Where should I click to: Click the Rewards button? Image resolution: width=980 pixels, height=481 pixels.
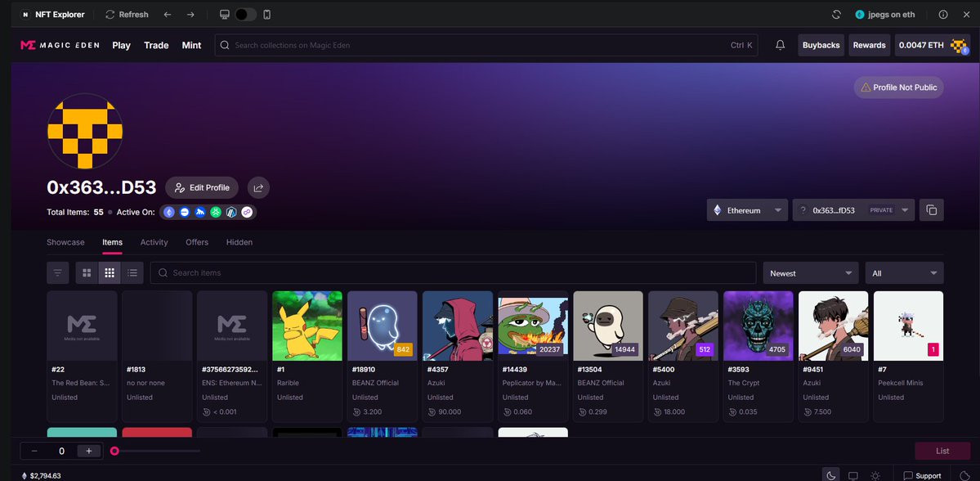click(x=870, y=45)
